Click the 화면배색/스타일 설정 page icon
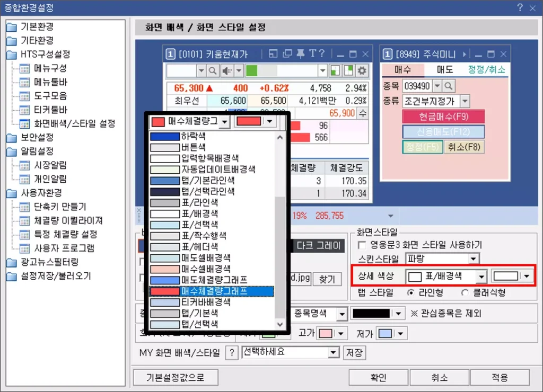This screenshot has width=543, height=392. pyautogui.click(x=24, y=124)
